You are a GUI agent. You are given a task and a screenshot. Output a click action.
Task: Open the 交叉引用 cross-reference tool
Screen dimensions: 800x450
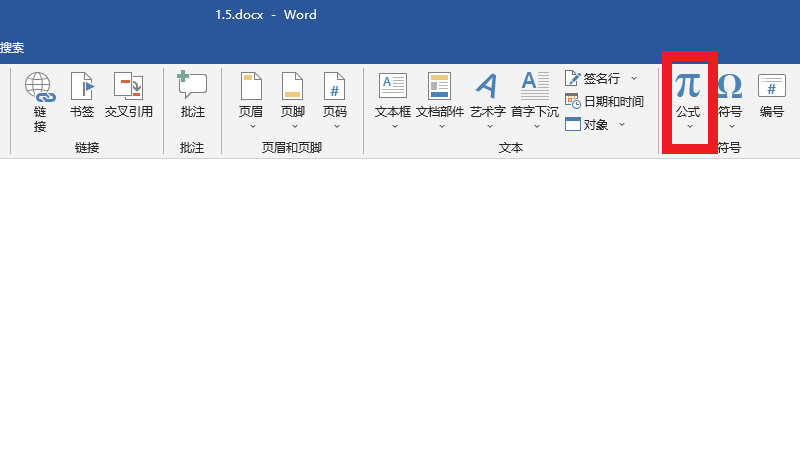click(129, 87)
